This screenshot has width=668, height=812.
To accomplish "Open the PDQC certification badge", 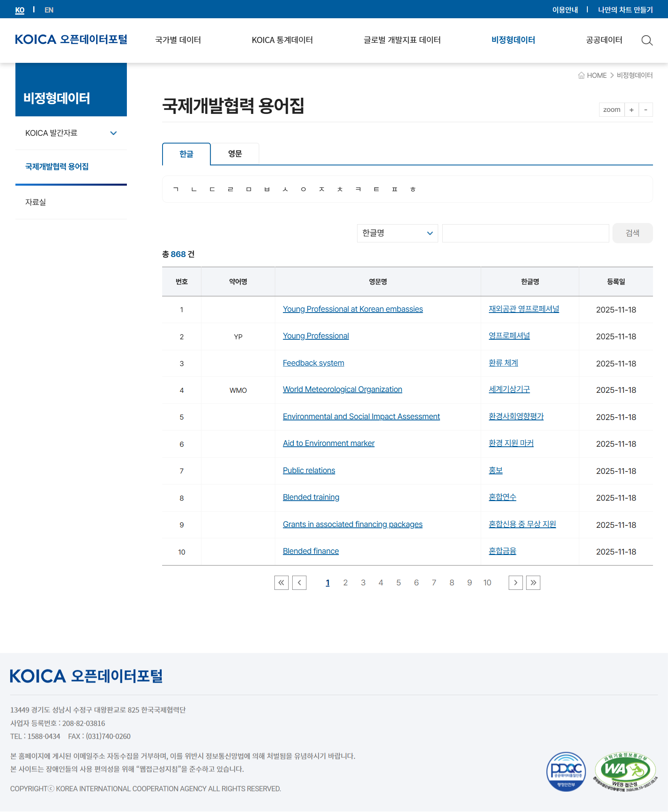I will (566, 771).
